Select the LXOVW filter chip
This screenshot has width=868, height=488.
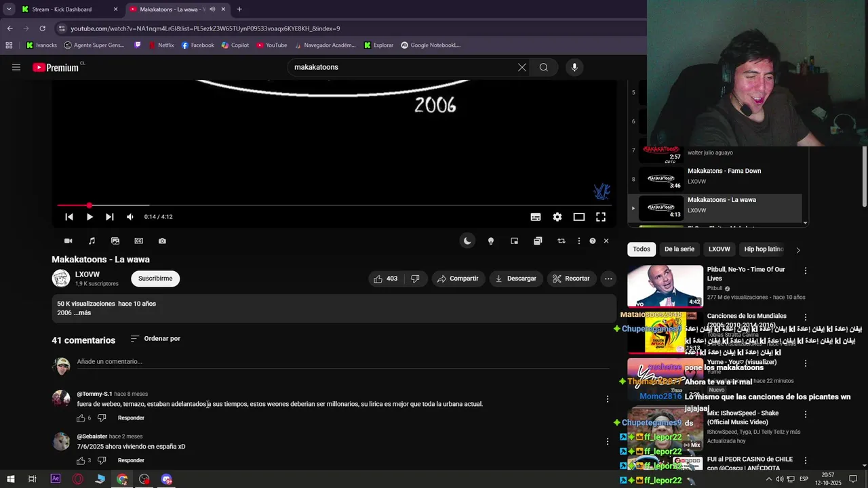[x=719, y=249]
